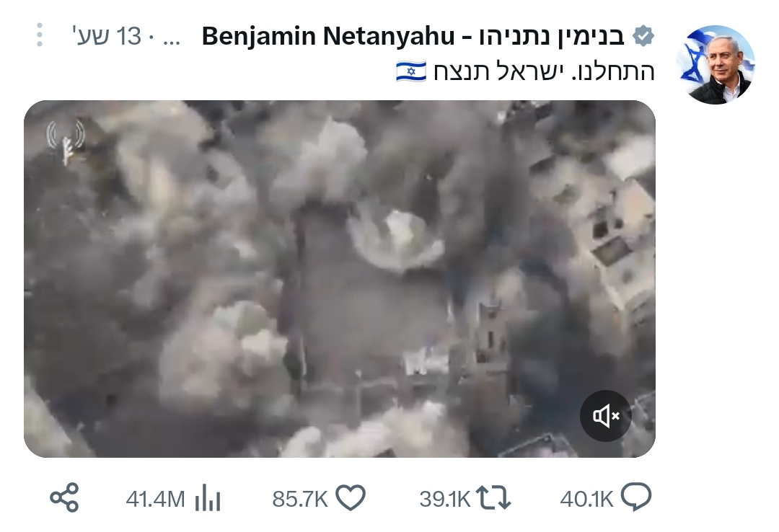Unmute the video with the speaker icon
779x532 pixels.
606,416
